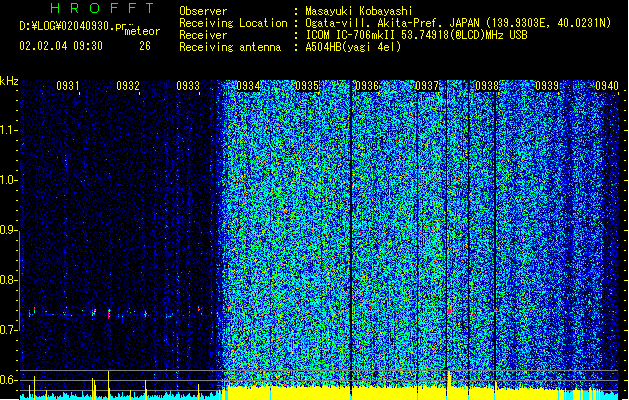Click the 'Receiving antenna' label
This screenshot has height=400, width=629.
point(230,47)
